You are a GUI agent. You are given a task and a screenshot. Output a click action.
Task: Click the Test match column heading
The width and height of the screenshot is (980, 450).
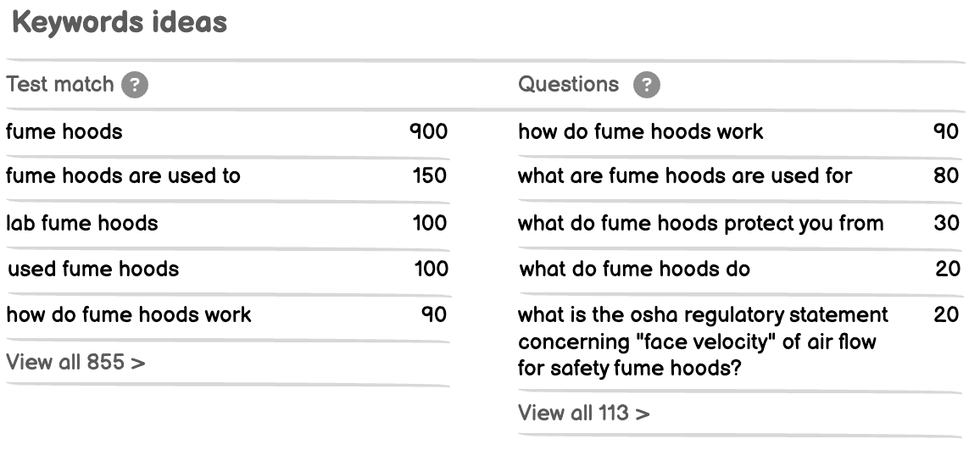pyautogui.click(x=60, y=85)
